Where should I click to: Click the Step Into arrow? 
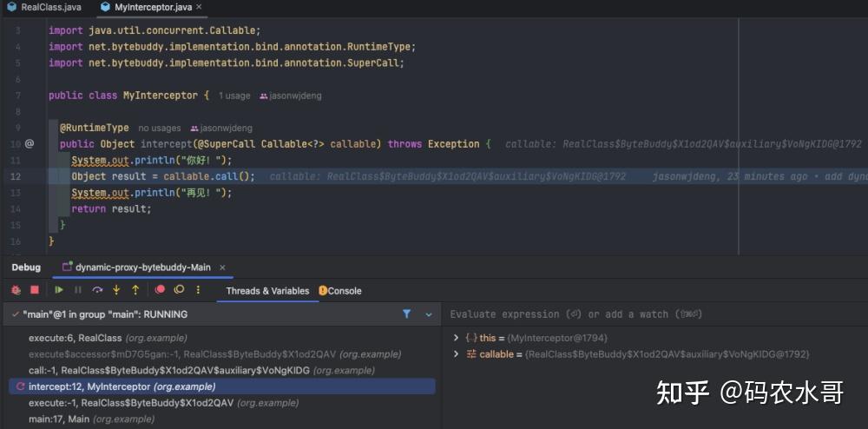coord(116,290)
